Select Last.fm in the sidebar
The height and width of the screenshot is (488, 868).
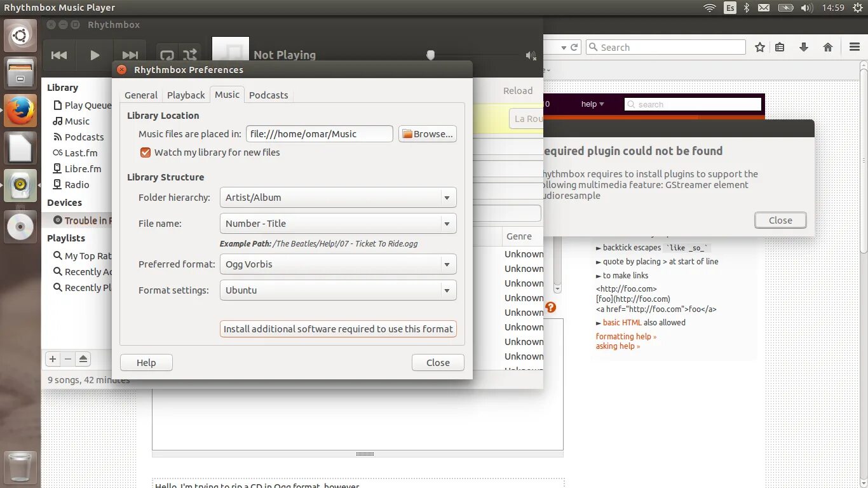[x=75, y=153]
